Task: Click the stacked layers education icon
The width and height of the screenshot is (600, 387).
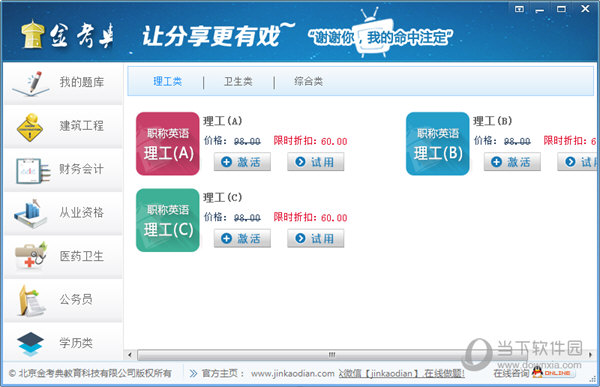Action: click(x=30, y=343)
